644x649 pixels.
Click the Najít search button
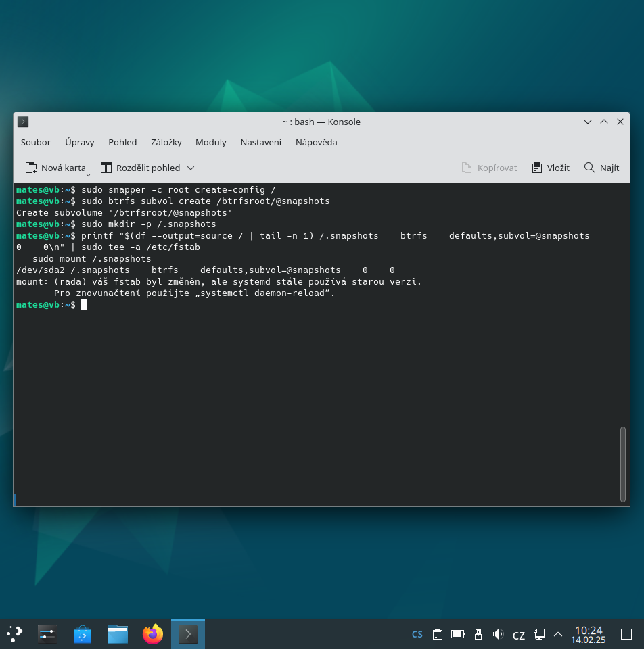point(601,168)
